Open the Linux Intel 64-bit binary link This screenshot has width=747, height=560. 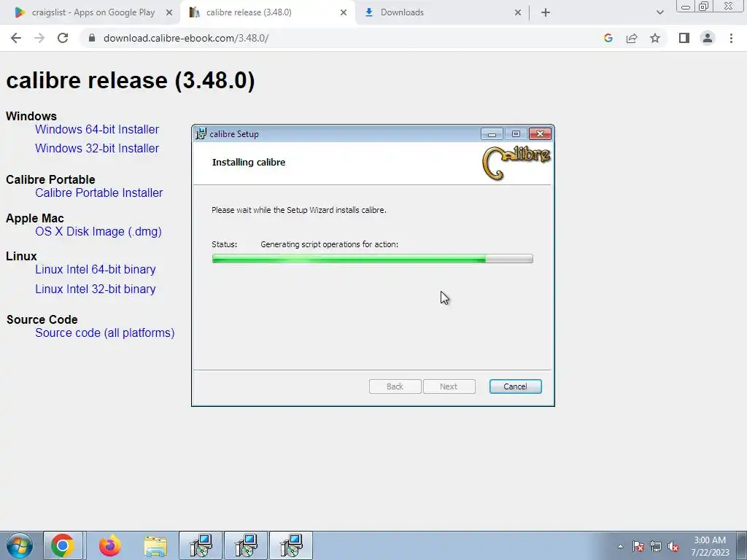coord(96,269)
